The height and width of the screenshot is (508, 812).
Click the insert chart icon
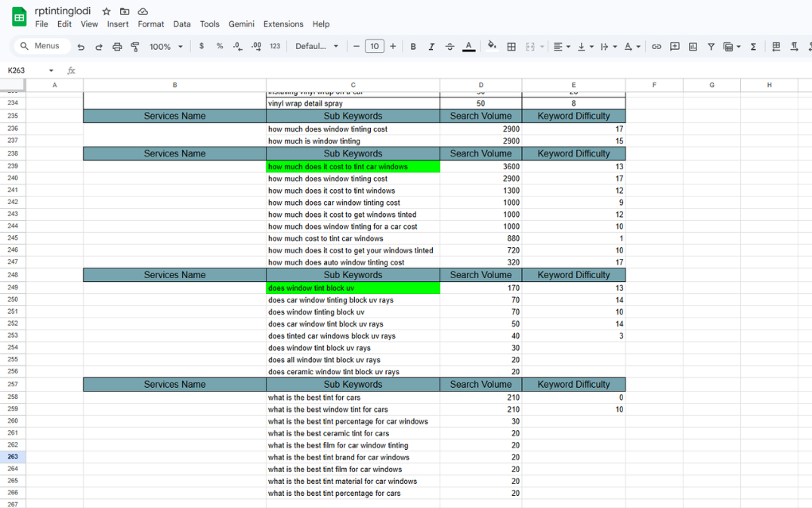pyautogui.click(x=693, y=47)
